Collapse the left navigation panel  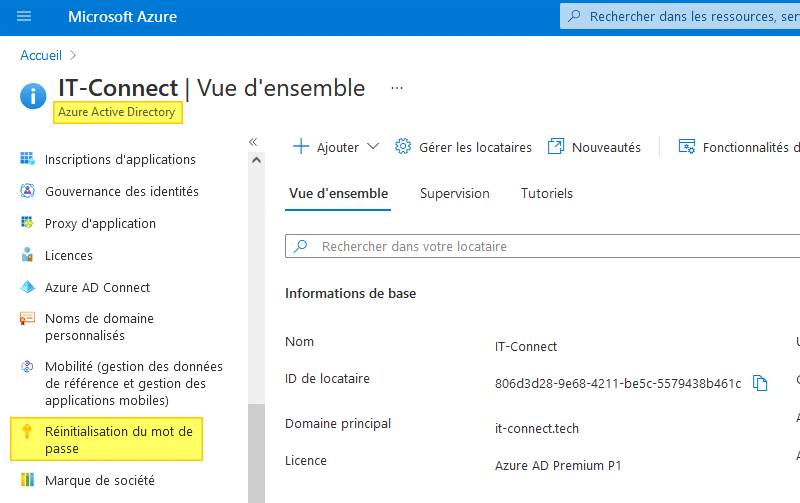(x=253, y=142)
